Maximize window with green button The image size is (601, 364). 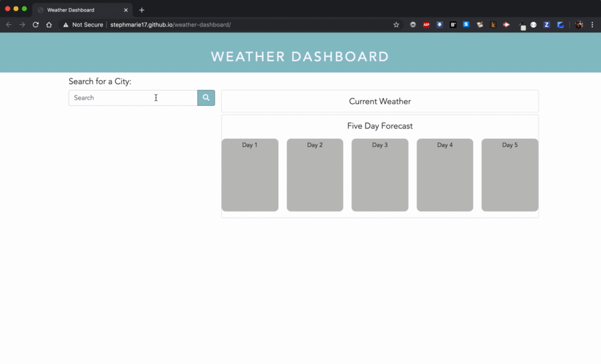click(24, 8)
